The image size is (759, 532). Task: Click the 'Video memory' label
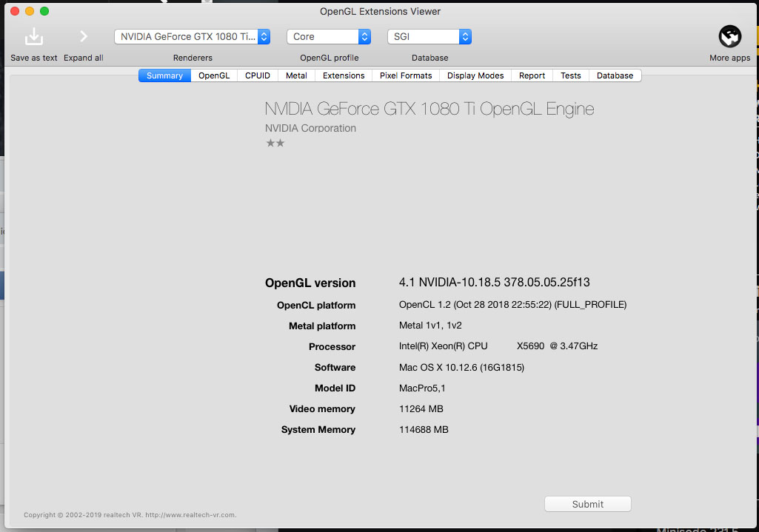[322, 409]
